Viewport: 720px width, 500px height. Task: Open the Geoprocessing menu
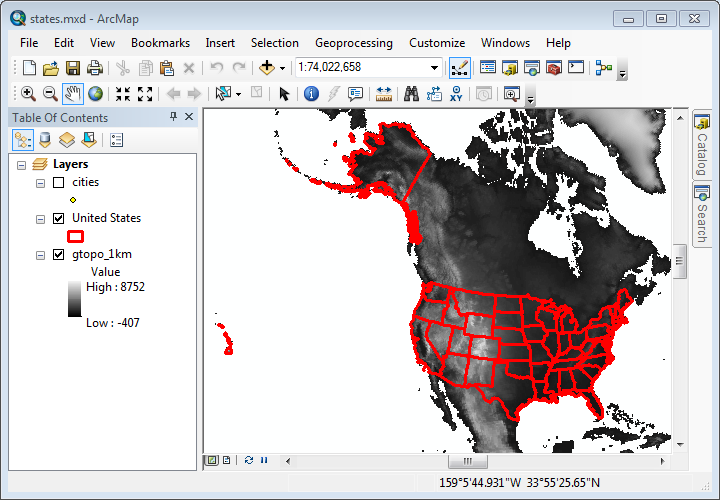(x=353, y=43)
